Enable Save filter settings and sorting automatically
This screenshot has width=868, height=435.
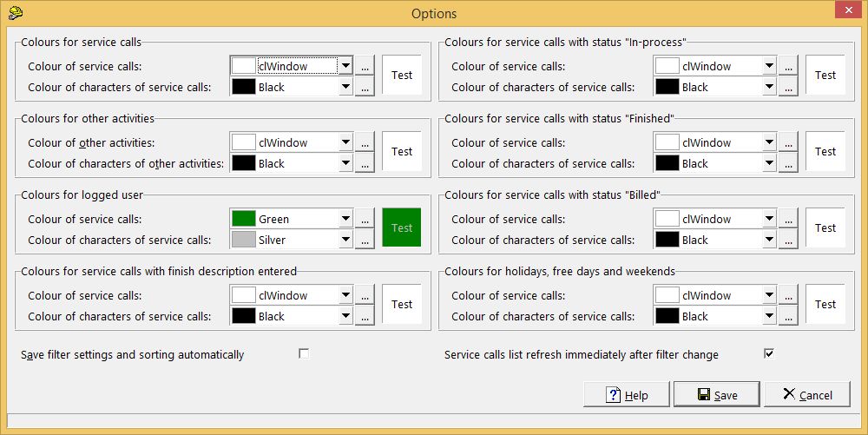[304, 353]
